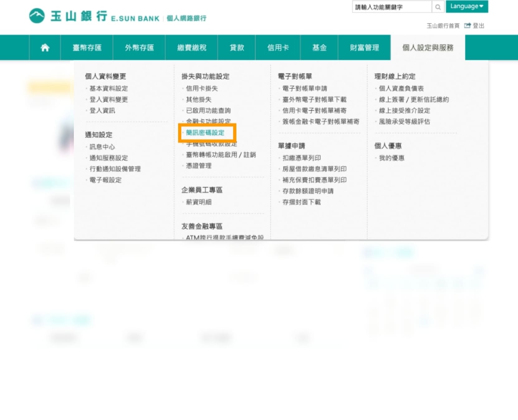The width and height of the screenshot is (518, 420).
Task: Open 簽帳金融卡電子對帳單補寄
Action: click(321, 122)
